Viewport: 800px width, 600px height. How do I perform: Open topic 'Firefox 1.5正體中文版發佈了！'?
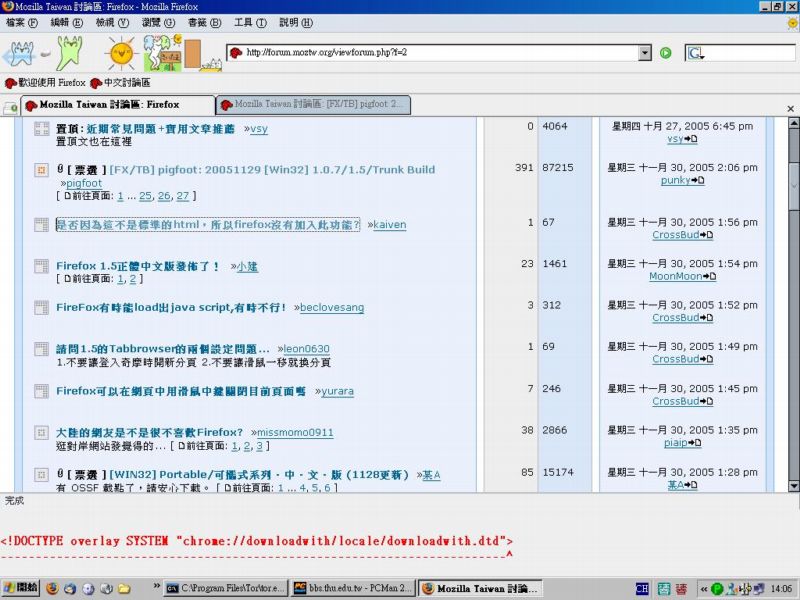(x=138, y=265)
